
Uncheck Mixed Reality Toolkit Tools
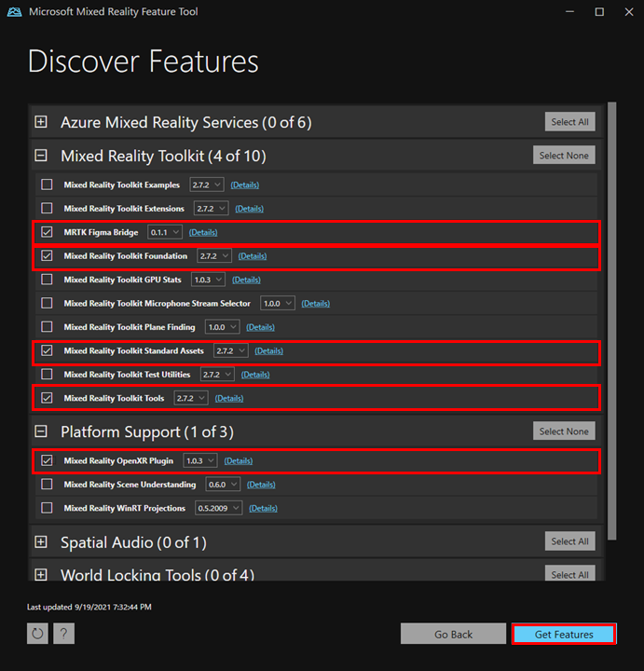point(47,398)
